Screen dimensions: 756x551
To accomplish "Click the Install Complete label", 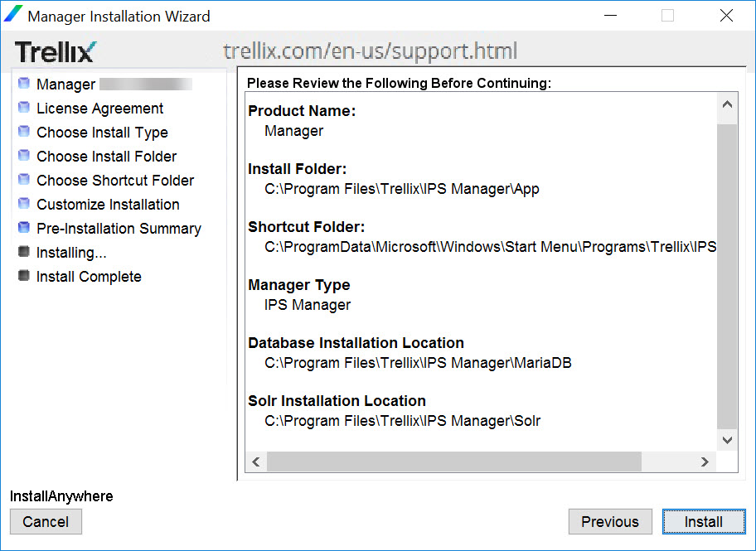I will coord(89,277).
